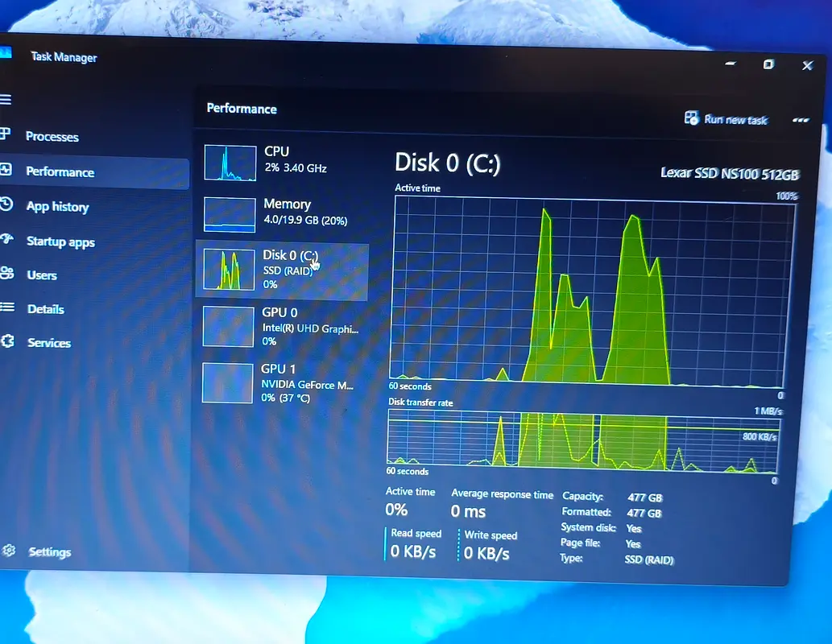
Task: Minimize the Task Manager window
Action: [731, 64]
